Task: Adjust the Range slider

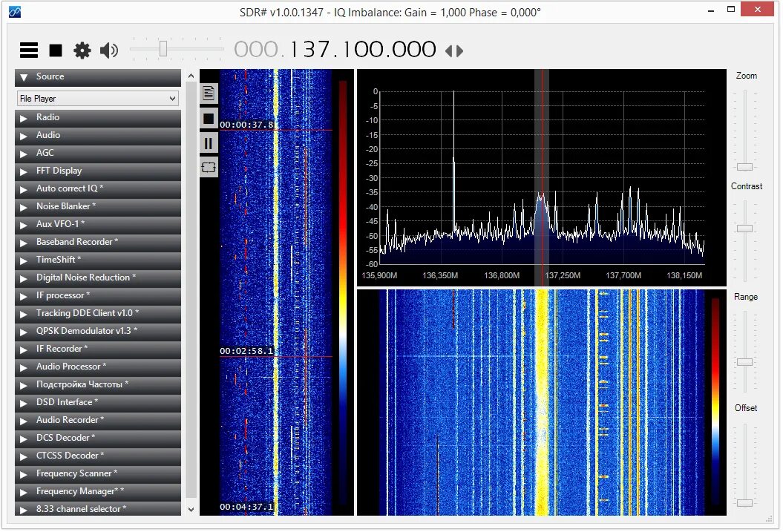Action: (x=745, y=362)
